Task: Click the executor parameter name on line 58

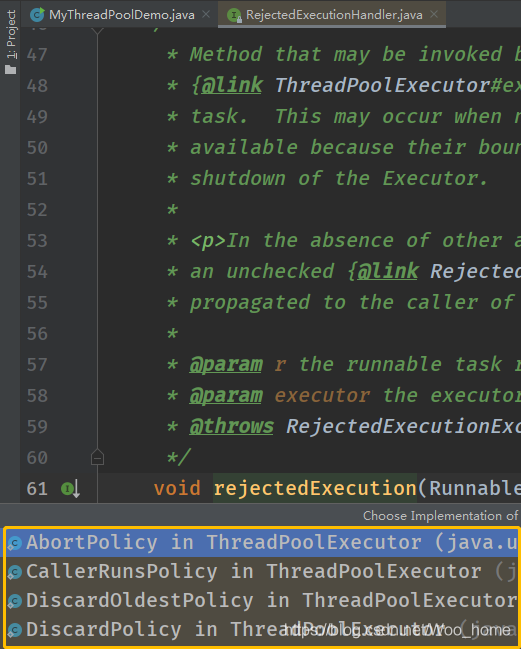Action: (x=322, y=396)
